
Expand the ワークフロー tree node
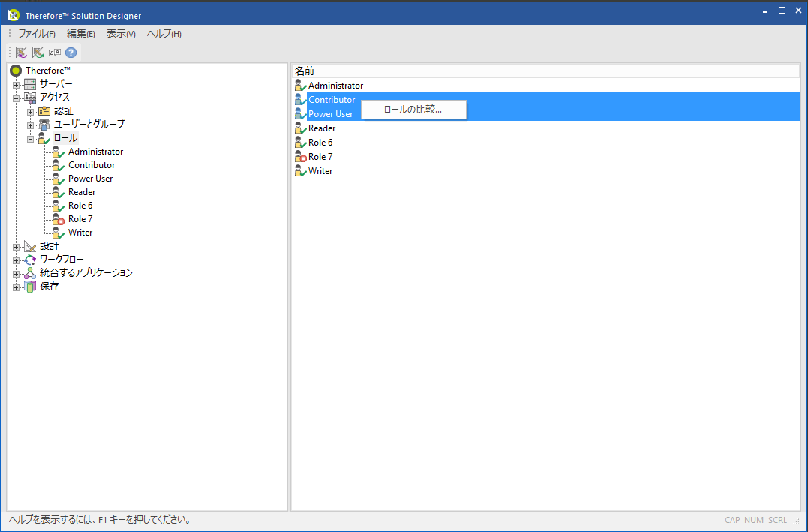pyautogui.click(x=16, y=260)
